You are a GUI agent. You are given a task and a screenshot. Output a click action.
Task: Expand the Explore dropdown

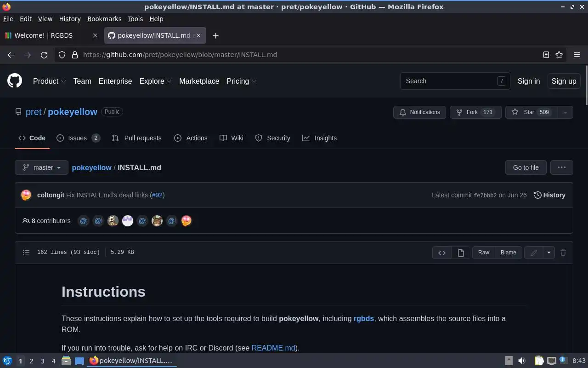156,81
